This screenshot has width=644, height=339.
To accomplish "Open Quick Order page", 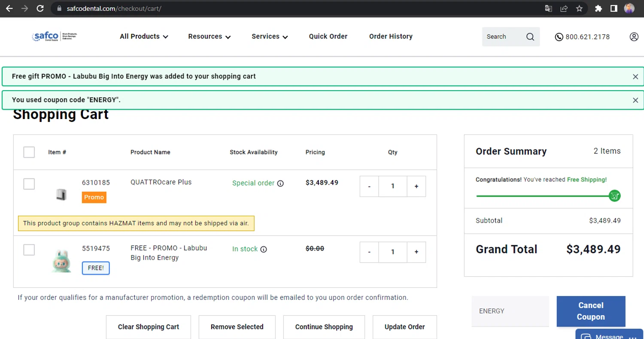I will tap(328, 37).
